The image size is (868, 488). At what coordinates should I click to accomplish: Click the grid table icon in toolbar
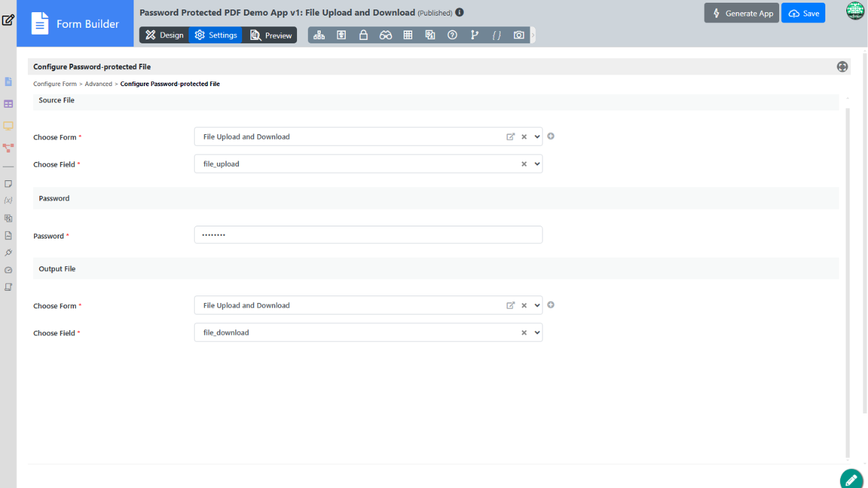[x=408, y=35]
